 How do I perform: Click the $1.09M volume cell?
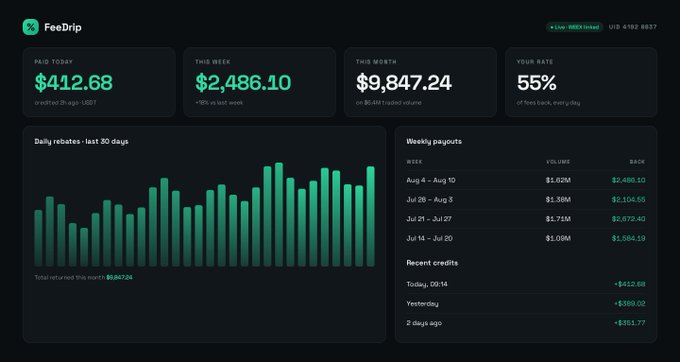click(x=558, y=238)
